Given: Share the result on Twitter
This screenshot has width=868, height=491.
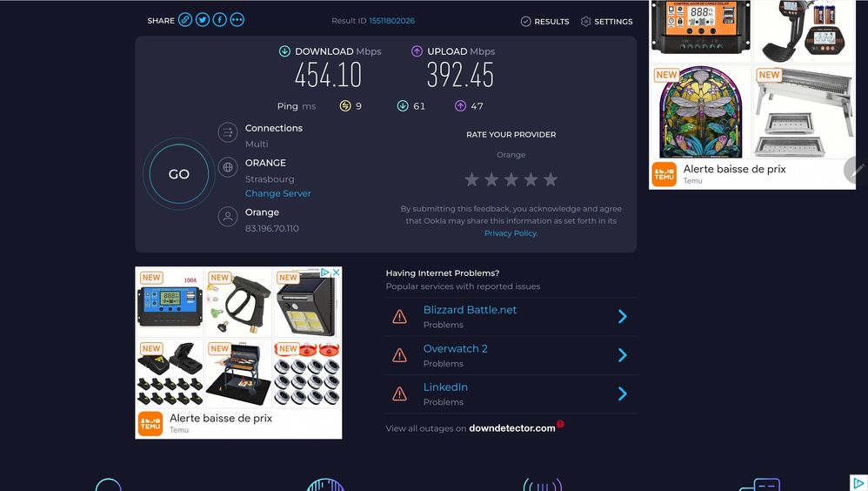Looking at the screenshot, I should tap(202, 20).
